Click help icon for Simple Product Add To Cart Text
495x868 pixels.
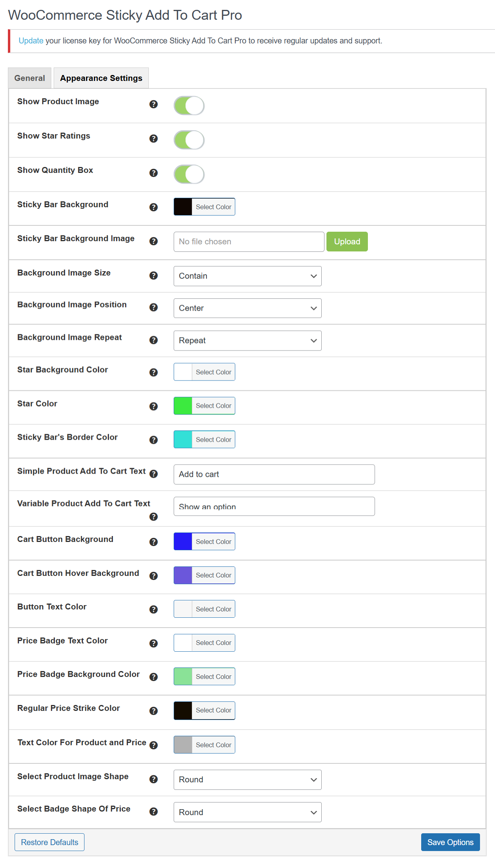click(x=154, y=474)
